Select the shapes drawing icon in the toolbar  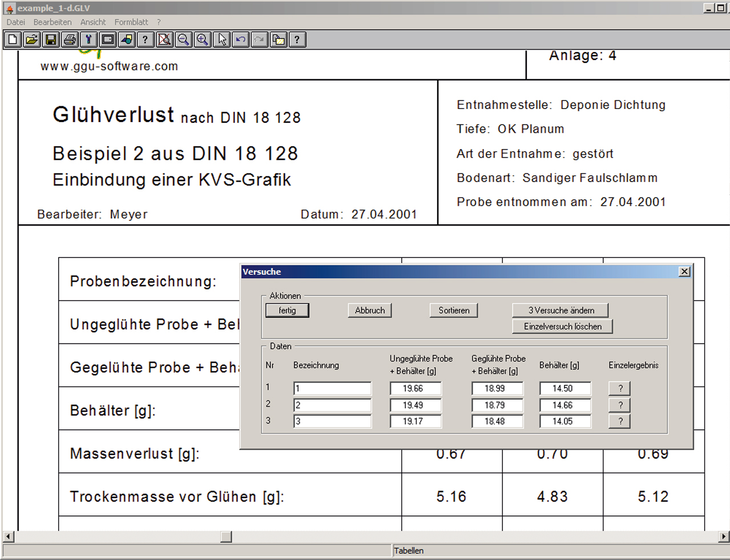[127, 39]
